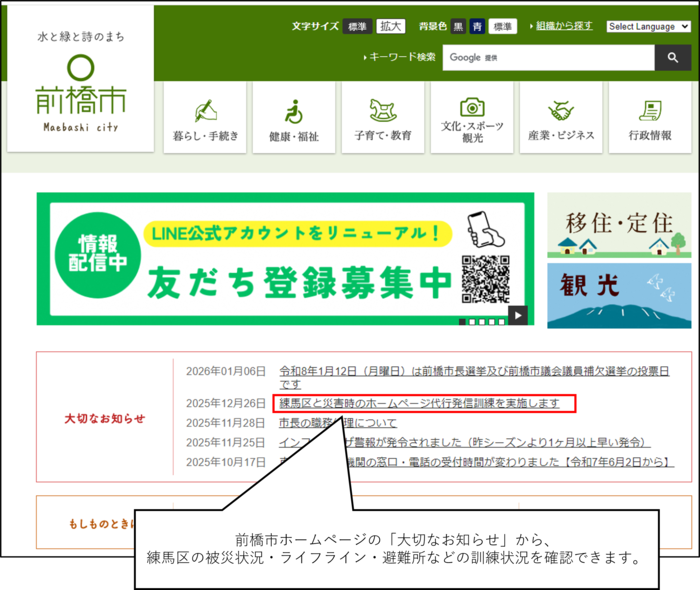Open the 観光 banner with mountain
This screenshot has height=590, width=700.
coord(619,295)
